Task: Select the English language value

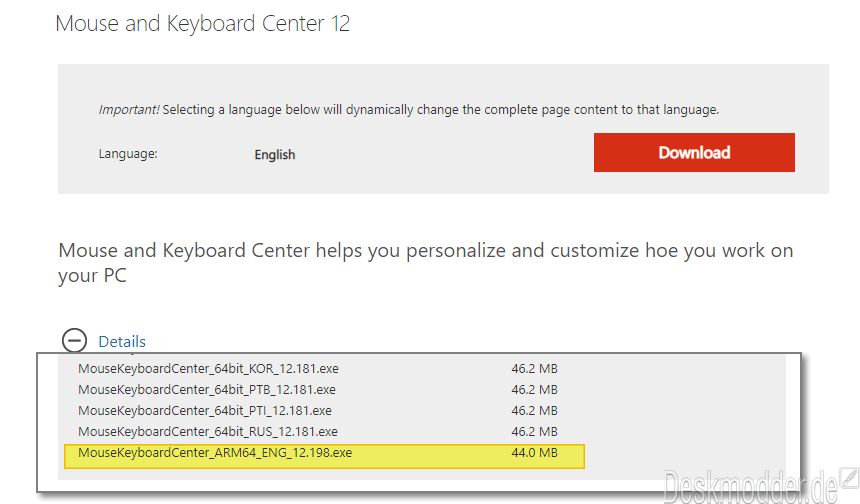Action: [x=275, y=155]
